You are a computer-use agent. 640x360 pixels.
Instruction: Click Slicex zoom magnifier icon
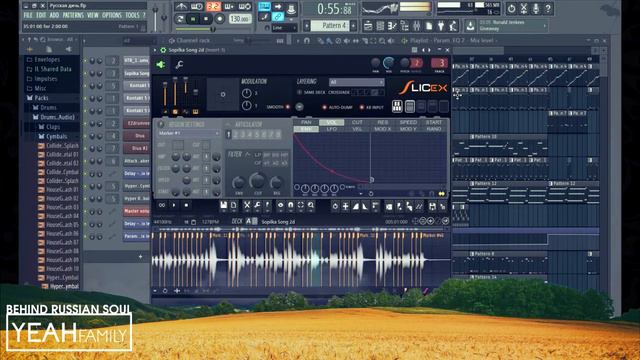point(311,206)
